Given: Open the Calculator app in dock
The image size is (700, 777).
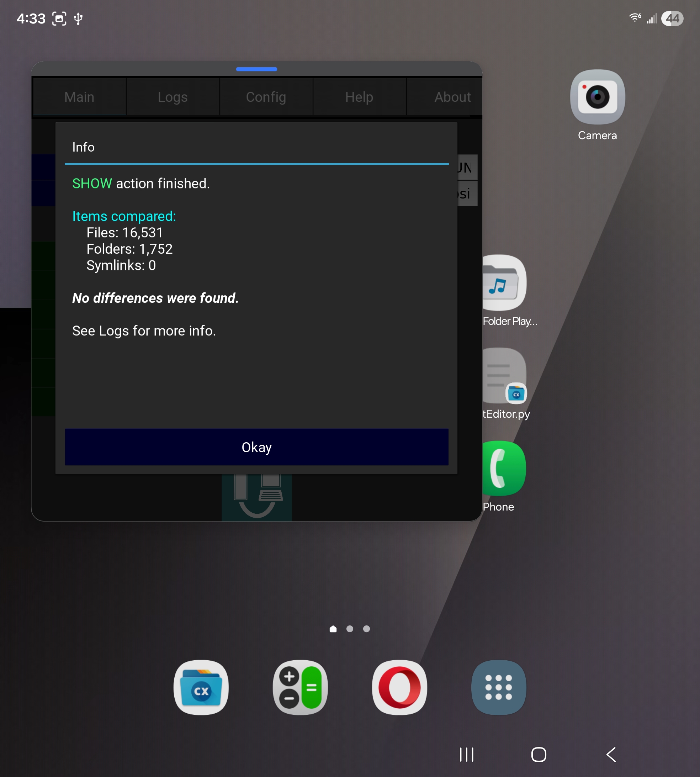Looking at the screenshot, I should coord(300,687).
